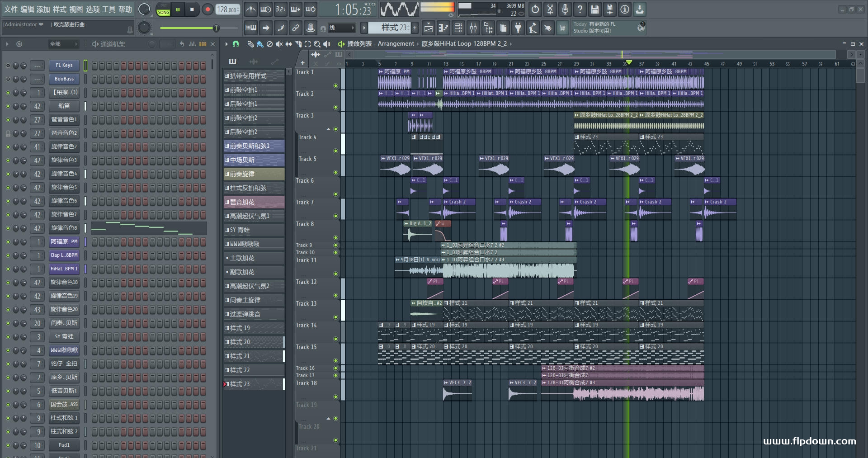Image resolution: width=868 pixels, height=458 pixels.
Task: Toggle the overdub recording icon
Action: 296,9
